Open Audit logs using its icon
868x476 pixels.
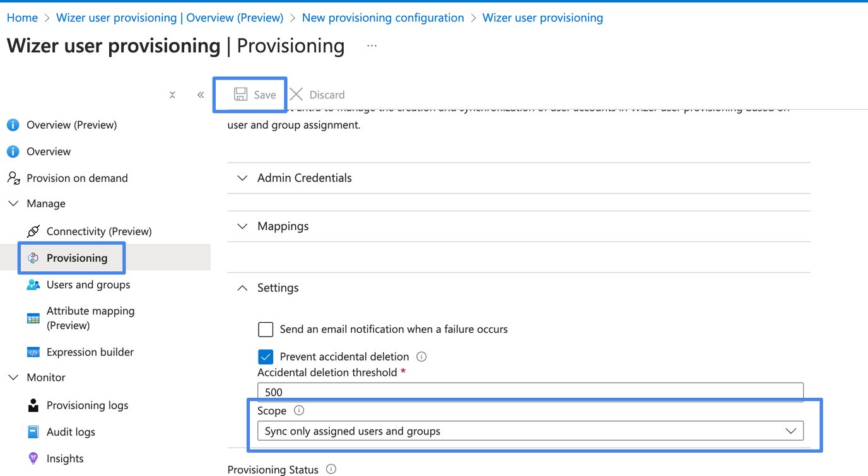coord(33,431)
